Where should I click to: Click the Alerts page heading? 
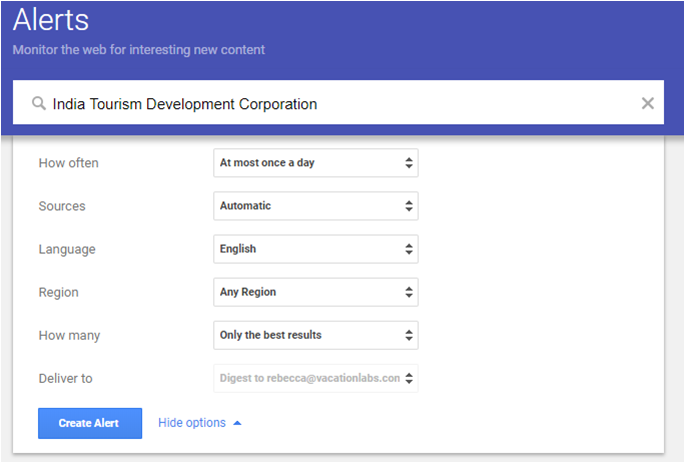coord(51,19)
